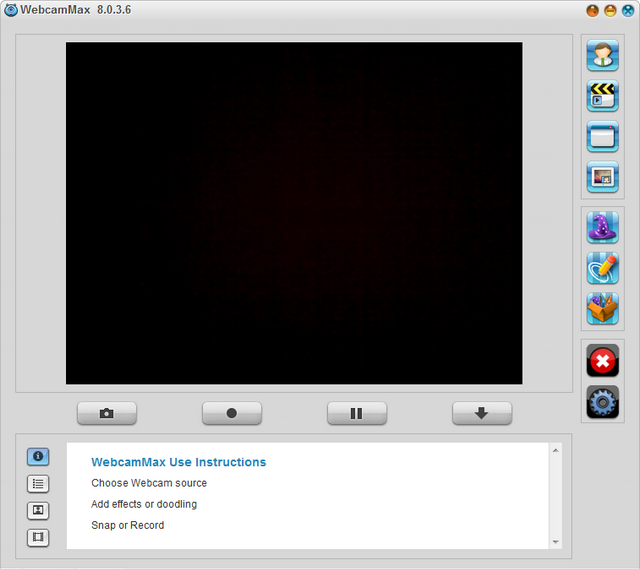
Task: Activate the Doodling pencil tool
Action: (x=602, y=268)
